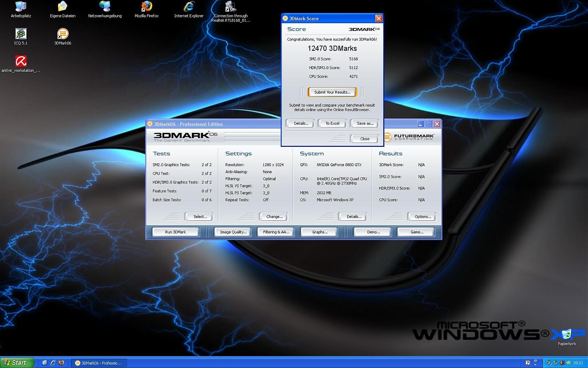
Task: Open the Safely Remove Hardware tray icon
Action: 556,363
